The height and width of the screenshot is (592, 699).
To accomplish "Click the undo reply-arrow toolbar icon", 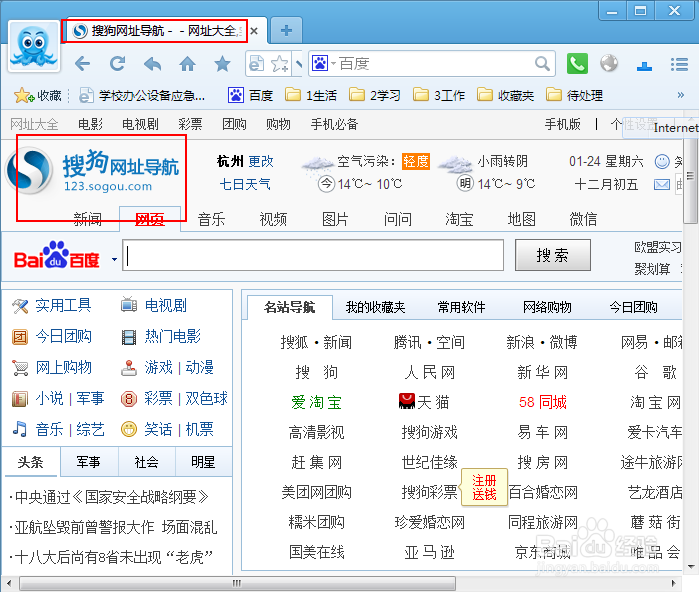I will pos(153,64).
